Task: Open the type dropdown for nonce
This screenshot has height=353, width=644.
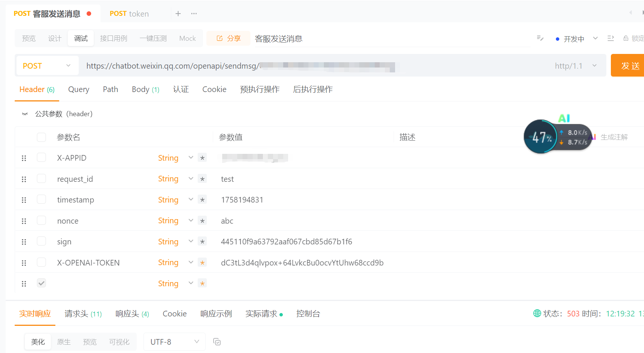Action: click(x=175, y=221)
